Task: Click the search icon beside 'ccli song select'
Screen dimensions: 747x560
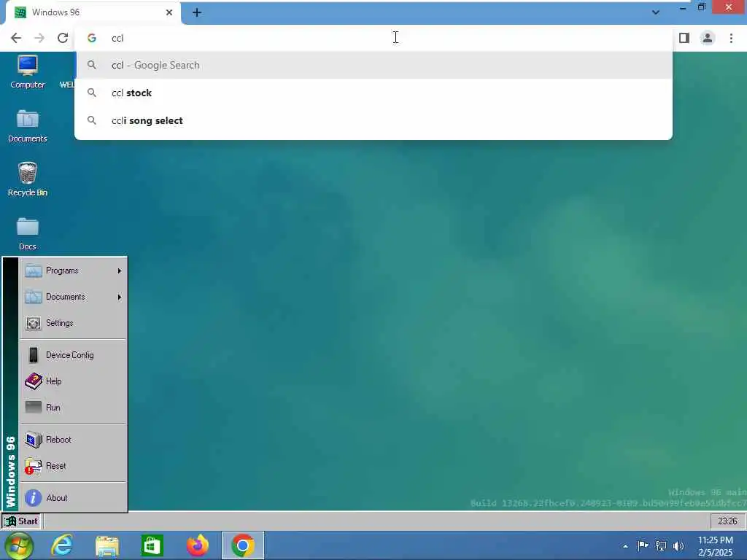Action: [x=92, y=120]
